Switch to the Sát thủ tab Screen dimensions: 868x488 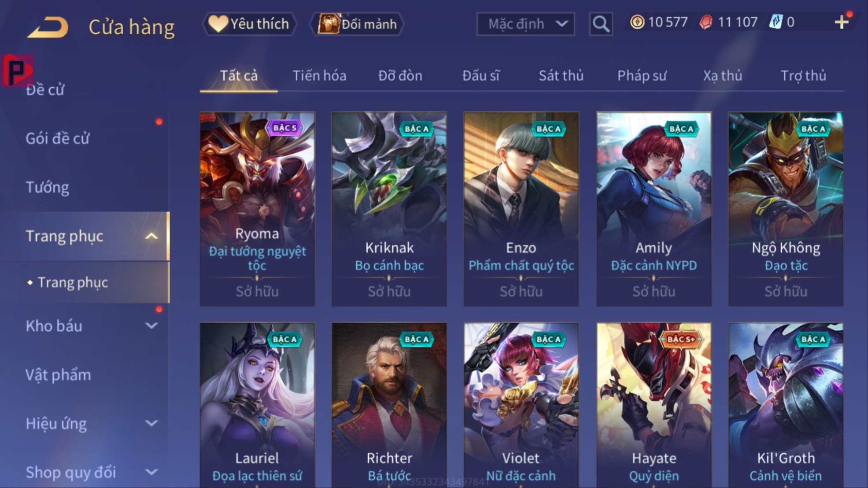coord(561,76)
